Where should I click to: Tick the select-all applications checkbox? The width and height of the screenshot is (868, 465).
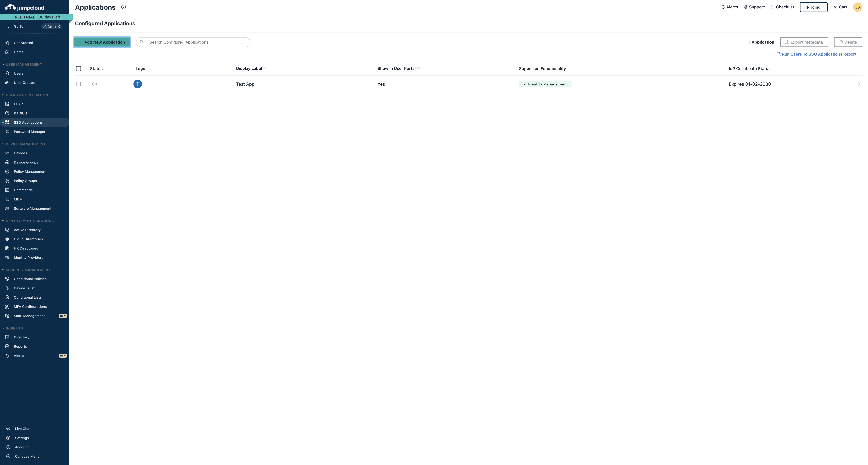[x=78, y=69]
